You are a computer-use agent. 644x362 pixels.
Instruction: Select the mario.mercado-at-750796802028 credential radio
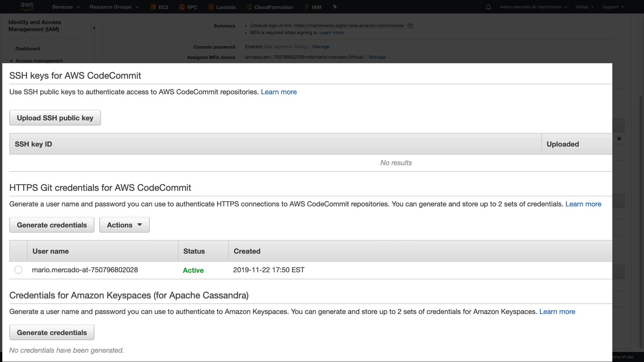tap(18, 270)
